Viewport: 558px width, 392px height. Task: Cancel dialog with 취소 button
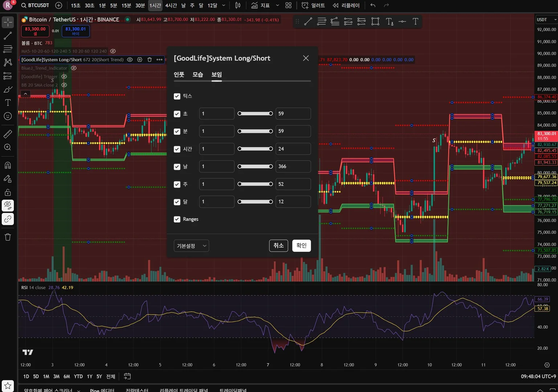point(278,246)
